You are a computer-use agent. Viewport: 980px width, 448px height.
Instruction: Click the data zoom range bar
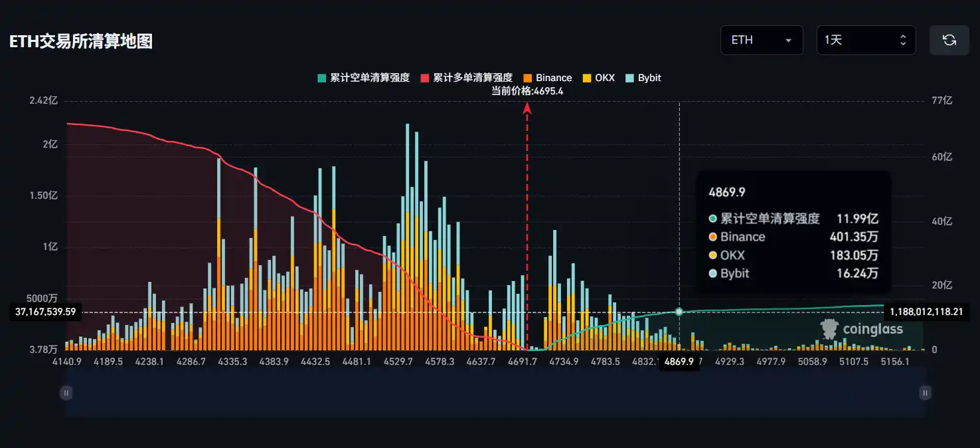click(x=495, y=393)
